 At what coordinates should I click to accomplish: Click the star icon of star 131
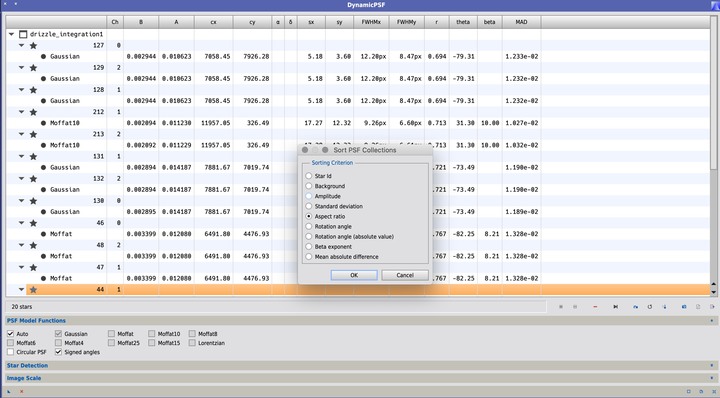pos(33,157)
